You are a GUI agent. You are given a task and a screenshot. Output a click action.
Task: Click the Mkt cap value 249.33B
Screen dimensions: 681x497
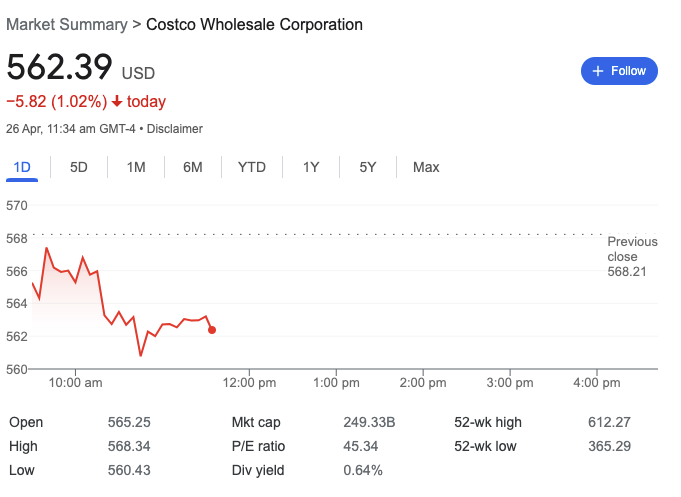[x=369, y=422]
